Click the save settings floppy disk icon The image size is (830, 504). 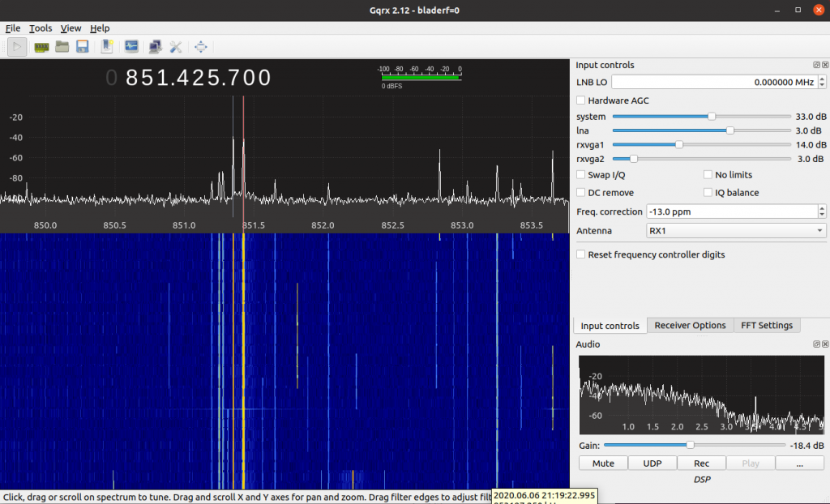[82, 46]
